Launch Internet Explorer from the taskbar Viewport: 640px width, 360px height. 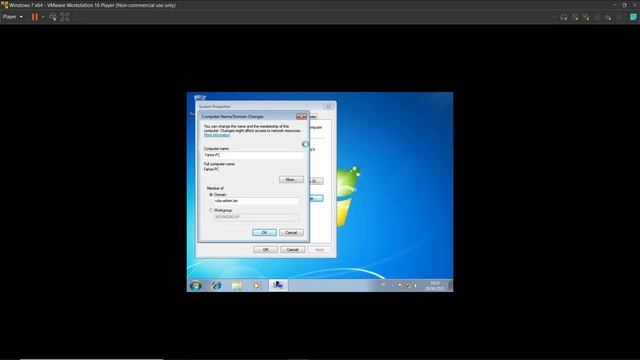tap(216, 285)
